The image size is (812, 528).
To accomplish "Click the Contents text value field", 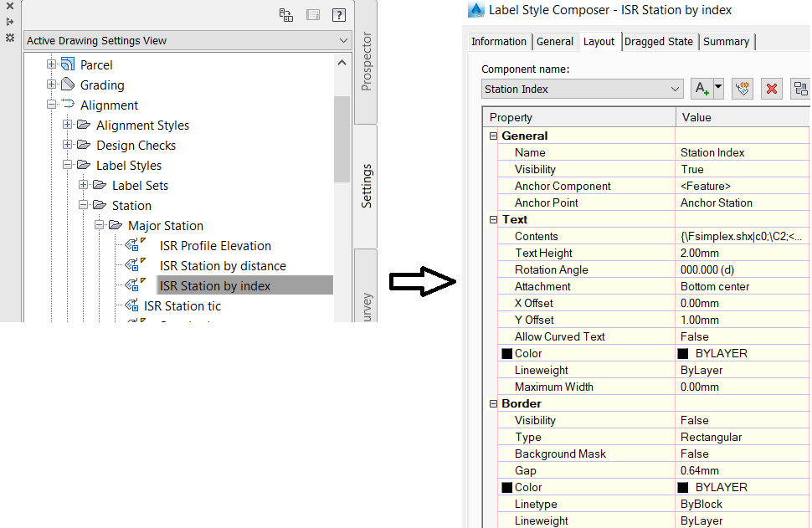I will tap(743, 237).
